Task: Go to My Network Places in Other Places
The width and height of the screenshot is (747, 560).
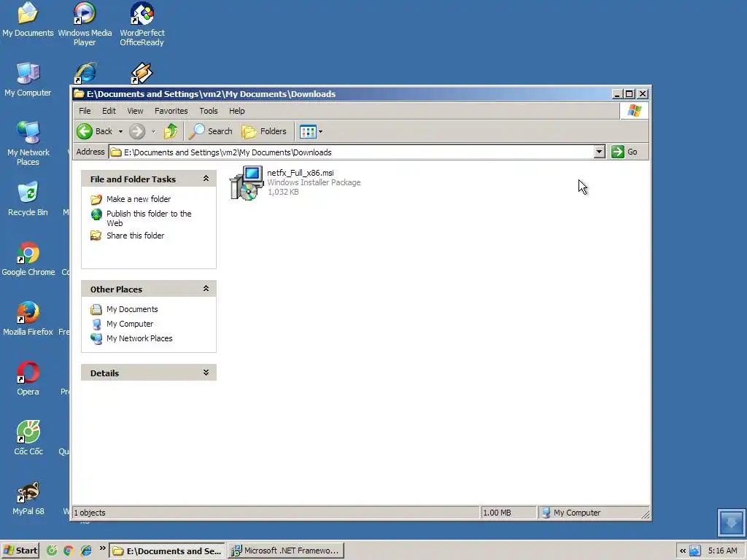Action: [x=139, y=338]
